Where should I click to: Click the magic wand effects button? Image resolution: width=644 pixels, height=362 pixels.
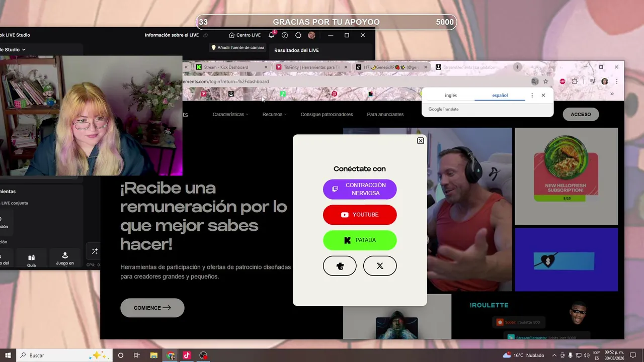[95, 251]
